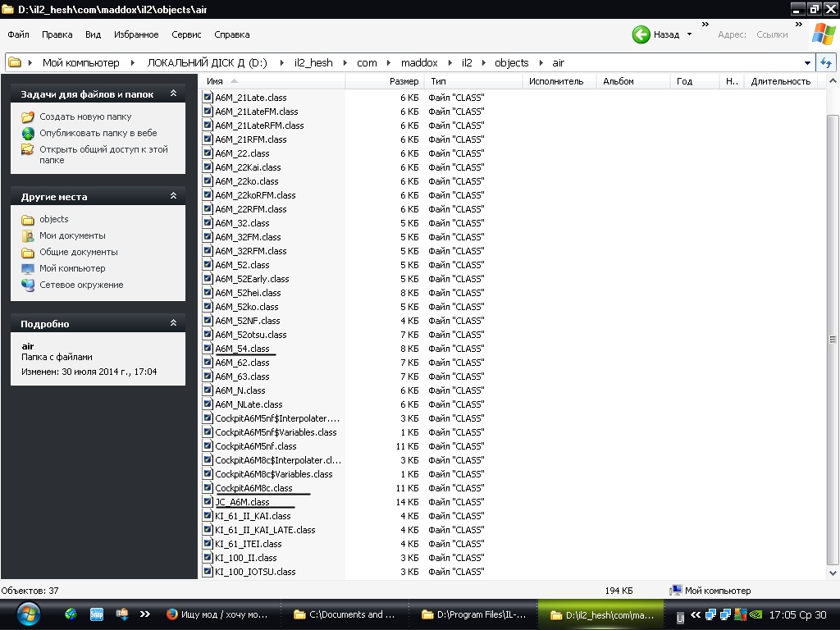Click 'Создать новую папку' link

(85, 116)
